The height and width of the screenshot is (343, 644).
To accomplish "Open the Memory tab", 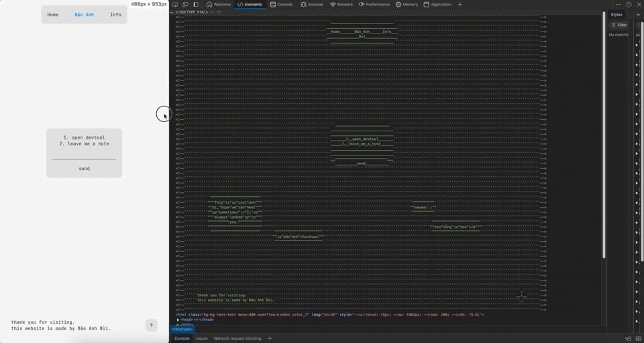I will coord(407,5).
